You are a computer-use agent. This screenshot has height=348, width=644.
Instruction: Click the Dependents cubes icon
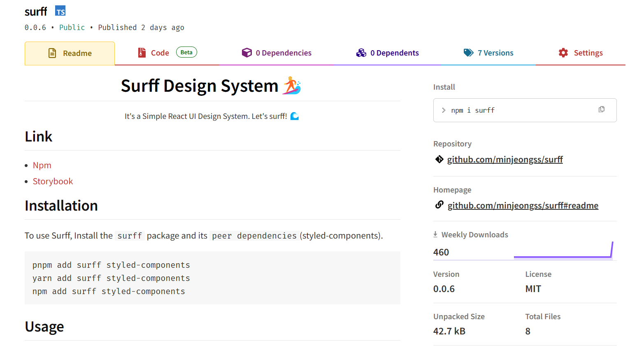(x=361, y=53)
